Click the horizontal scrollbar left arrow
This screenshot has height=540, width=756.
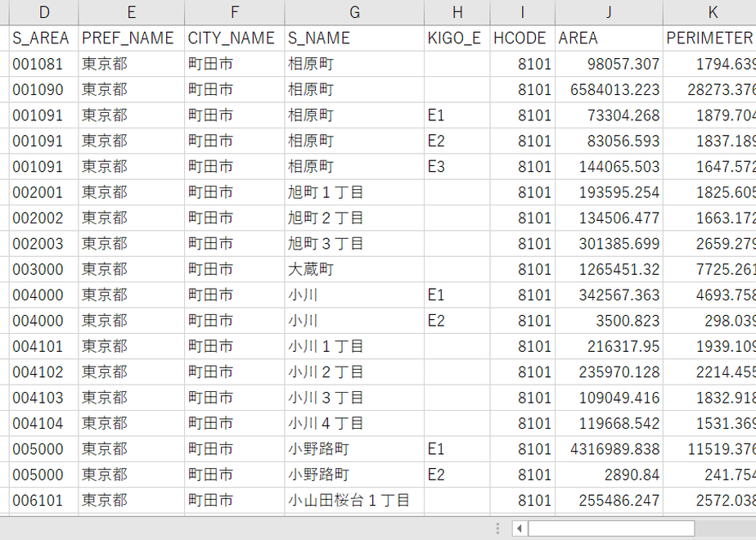520,529
